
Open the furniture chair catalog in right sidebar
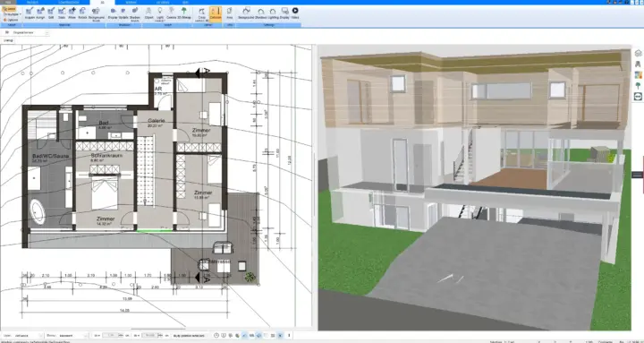pos(638,64)
